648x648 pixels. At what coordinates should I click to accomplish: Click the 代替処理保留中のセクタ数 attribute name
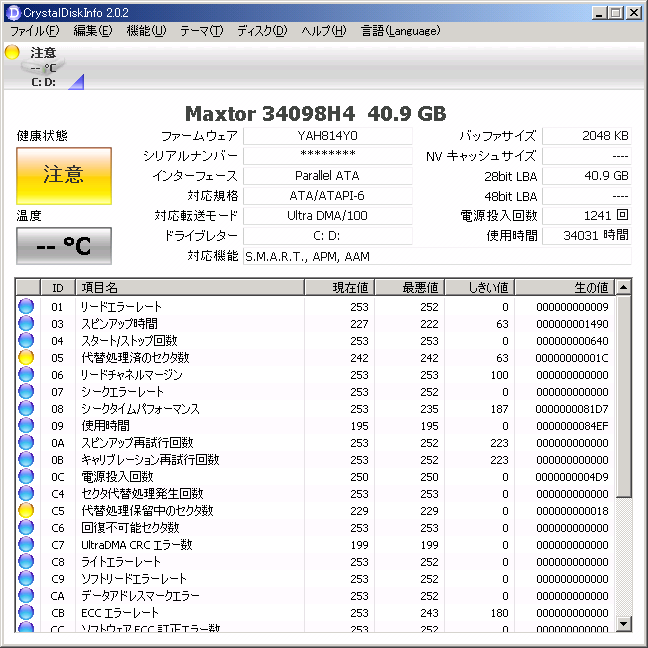147,510
